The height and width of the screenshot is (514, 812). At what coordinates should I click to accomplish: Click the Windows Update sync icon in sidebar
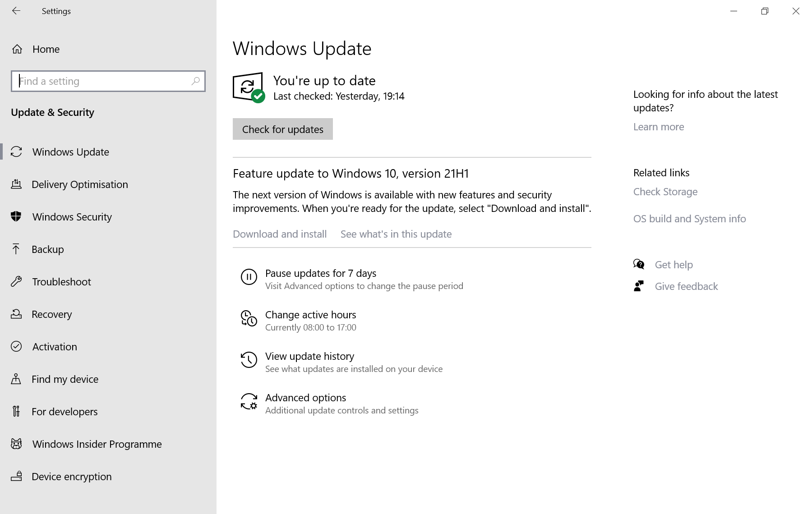16,152
